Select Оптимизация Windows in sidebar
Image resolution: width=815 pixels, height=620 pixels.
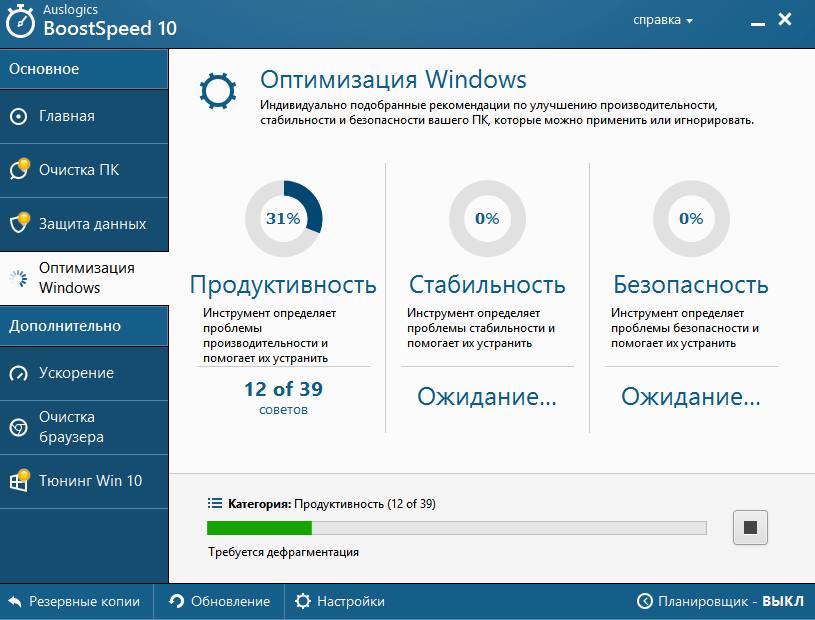click(84, 278)
